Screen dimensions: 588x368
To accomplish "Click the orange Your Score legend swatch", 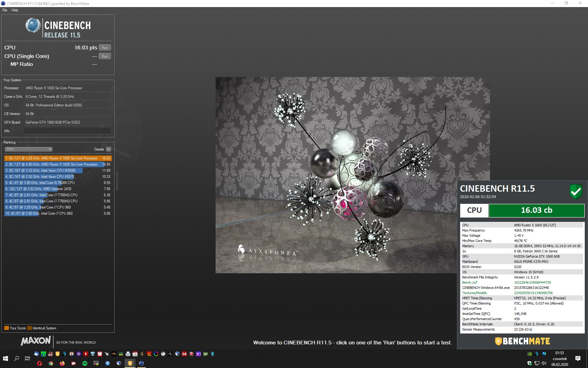I will [6, 328].
